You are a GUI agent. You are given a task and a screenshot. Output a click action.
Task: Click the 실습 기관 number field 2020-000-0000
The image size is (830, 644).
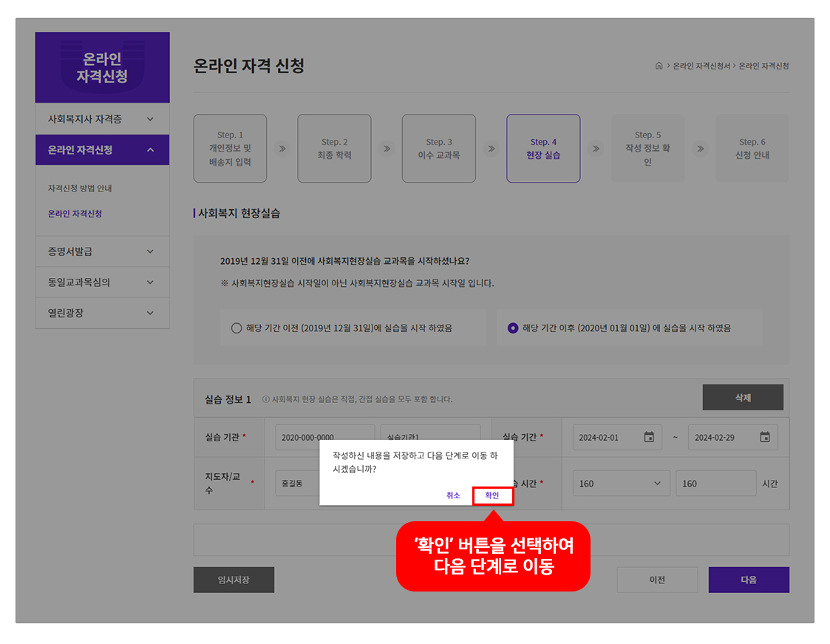coord(324,437)
